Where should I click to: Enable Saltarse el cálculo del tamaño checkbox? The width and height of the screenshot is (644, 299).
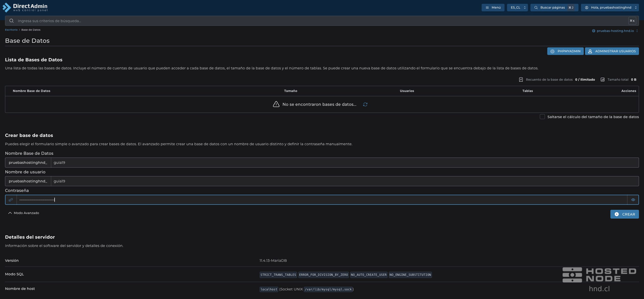542,117
